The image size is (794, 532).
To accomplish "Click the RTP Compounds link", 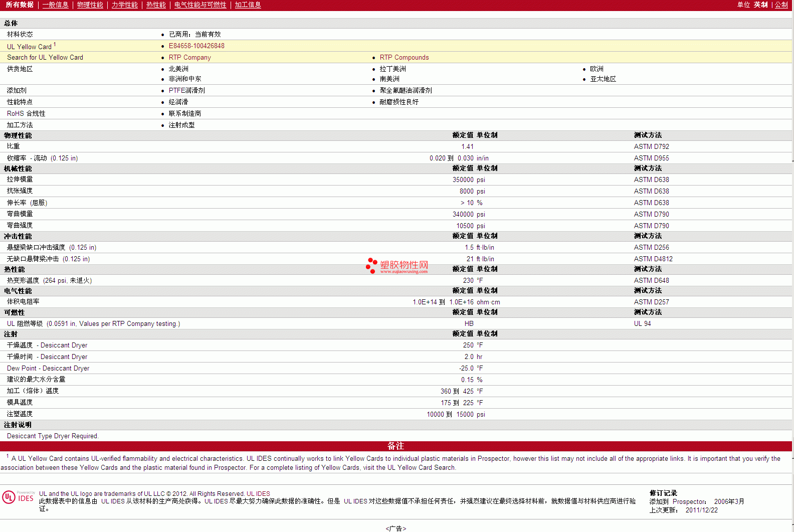I will (404, 58).
